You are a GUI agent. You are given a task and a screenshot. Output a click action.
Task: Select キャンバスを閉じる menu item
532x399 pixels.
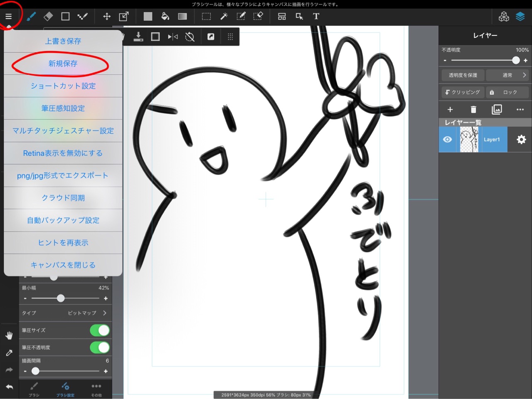(x=63, y=265)
